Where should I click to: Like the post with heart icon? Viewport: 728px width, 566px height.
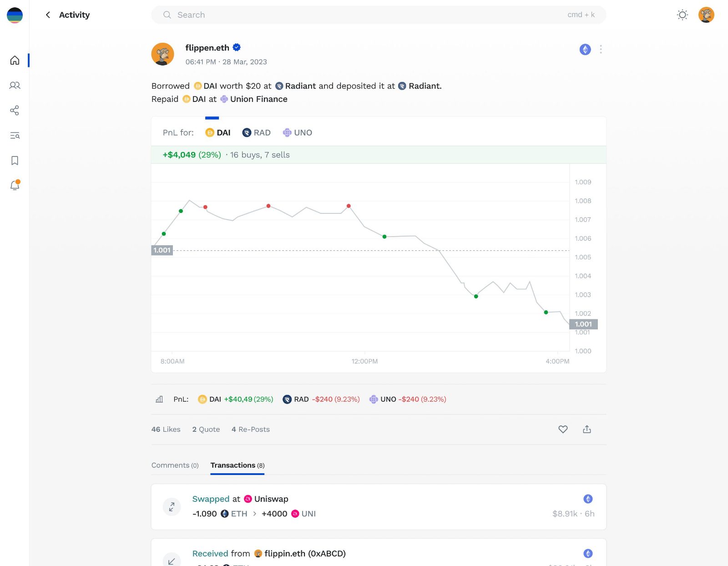(x=563, y=429)
